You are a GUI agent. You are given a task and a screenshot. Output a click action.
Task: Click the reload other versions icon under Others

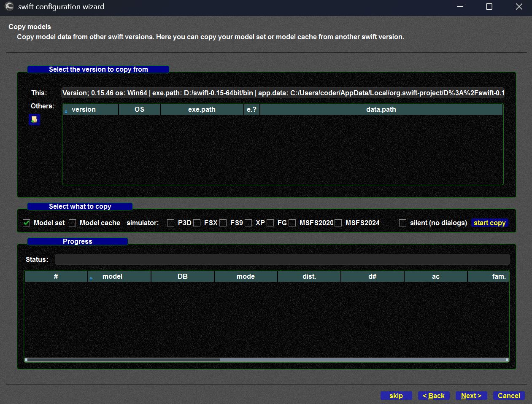click(x=34, y=119)
